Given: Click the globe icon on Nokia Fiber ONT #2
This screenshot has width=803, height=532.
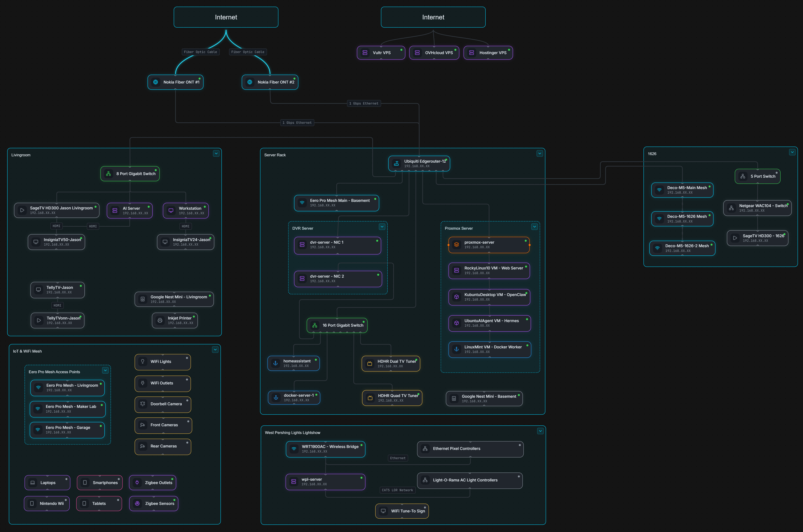Looking at the screenshot, I should (x=250, y=82).
